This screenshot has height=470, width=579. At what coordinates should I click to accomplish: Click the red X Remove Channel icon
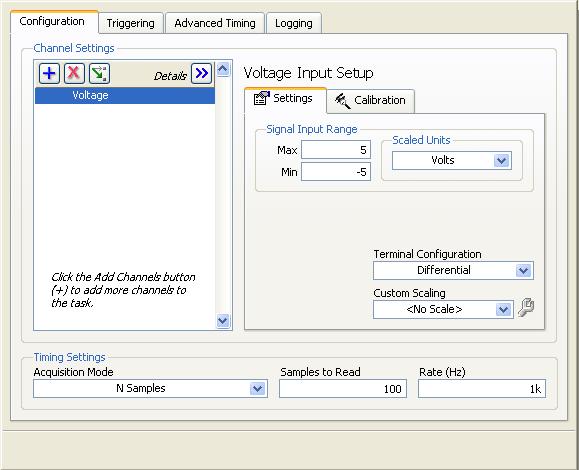(x=74, y=73)
